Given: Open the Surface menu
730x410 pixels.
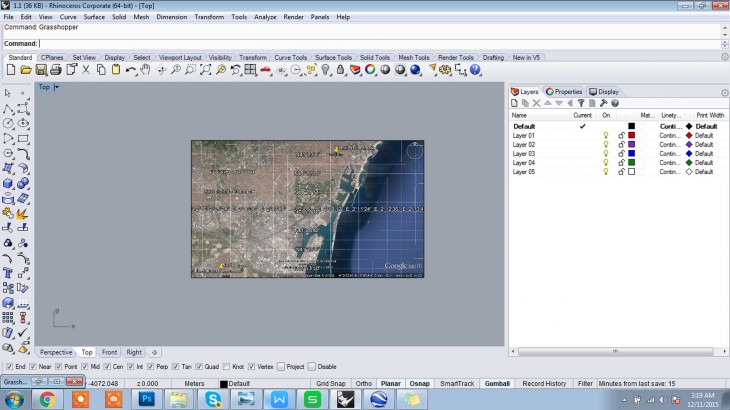Looking at the screenshot, I should click(x=94, y=17).
